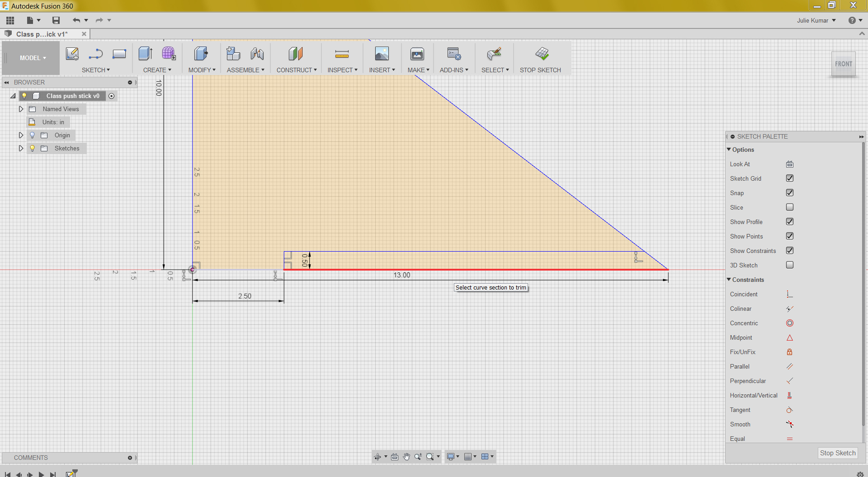Screen dimensions: 868x477
Task: Toggle the Show Profile checkbox
Action: (790, 222)
